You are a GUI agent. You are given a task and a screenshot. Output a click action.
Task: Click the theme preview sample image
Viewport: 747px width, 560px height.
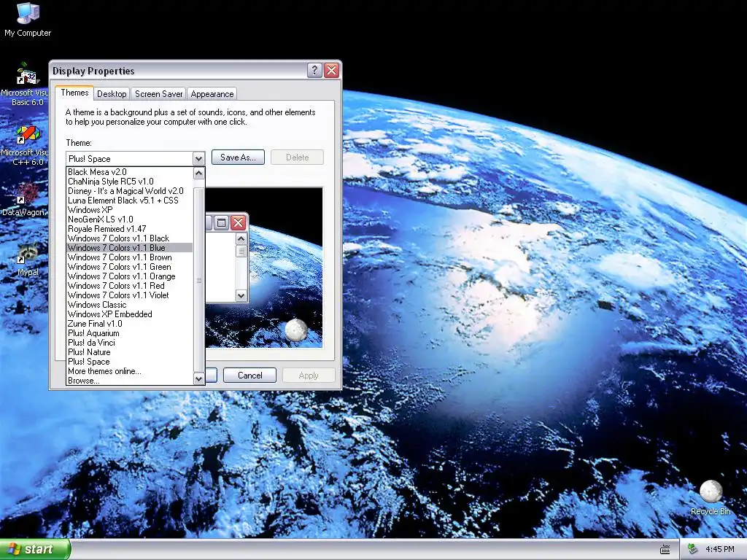pos(264,268)
